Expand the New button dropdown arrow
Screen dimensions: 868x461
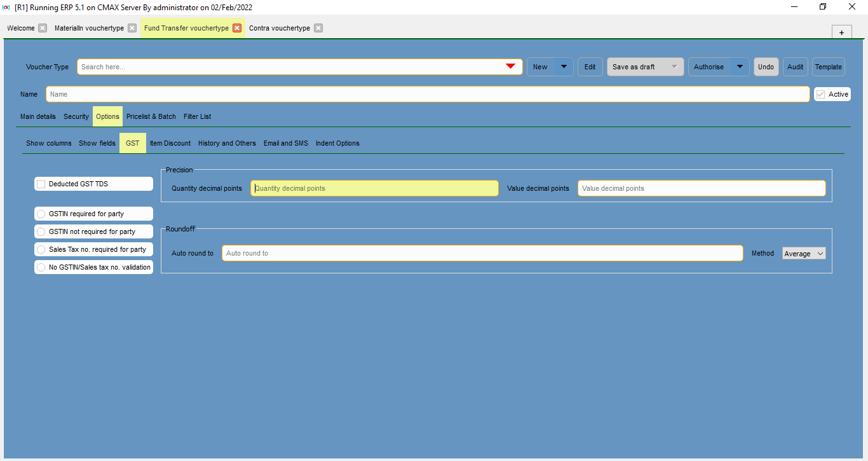click(x=564, y=67)
